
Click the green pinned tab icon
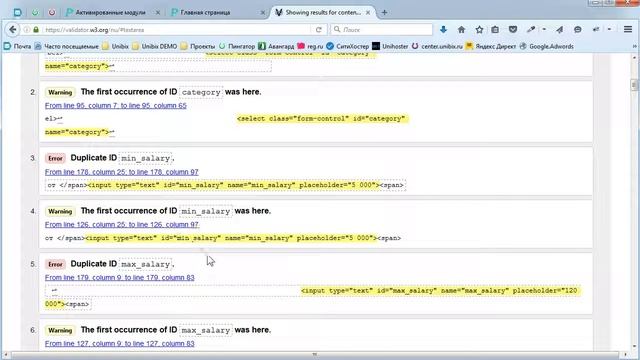click(x=35, y=13)
